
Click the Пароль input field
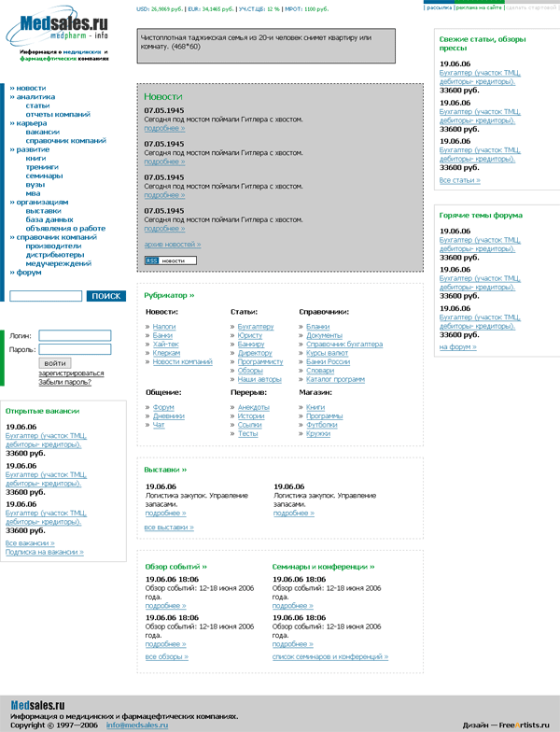[x=75, y=349]
